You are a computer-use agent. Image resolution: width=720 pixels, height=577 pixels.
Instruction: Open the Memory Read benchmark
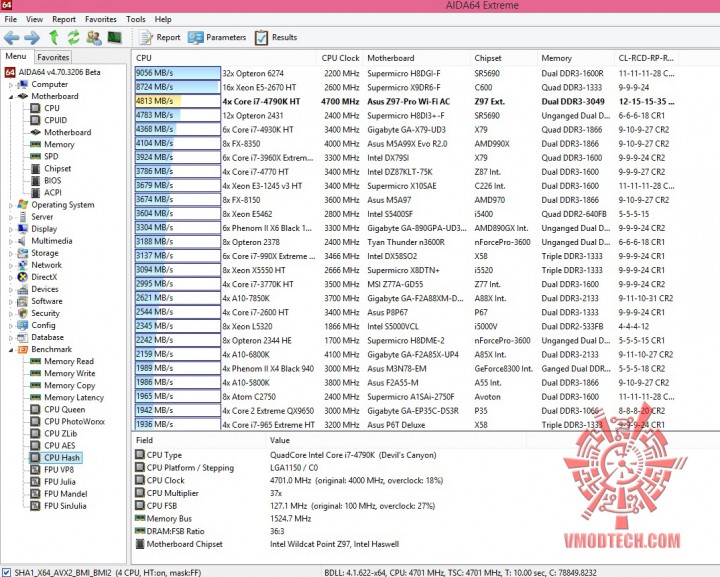pos(62,361)
